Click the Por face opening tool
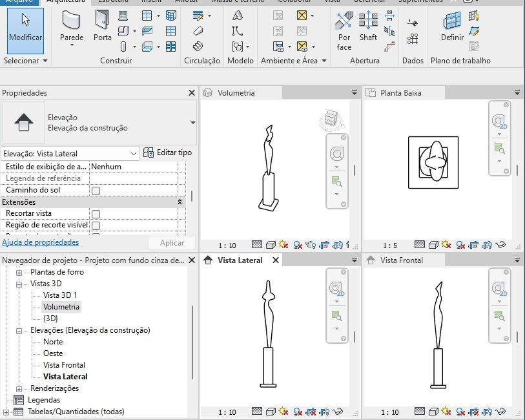The width and height of the screenshot is (525, 420). [344, 31]
